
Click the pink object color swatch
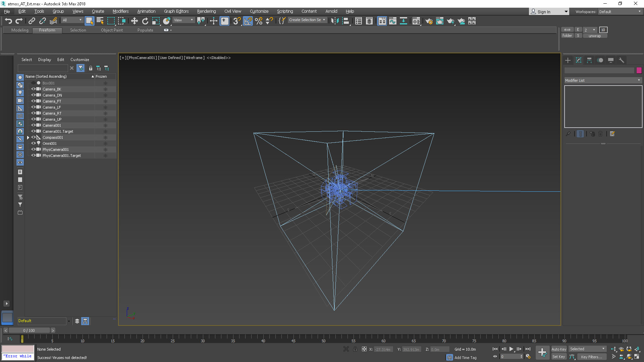point(639,70)
